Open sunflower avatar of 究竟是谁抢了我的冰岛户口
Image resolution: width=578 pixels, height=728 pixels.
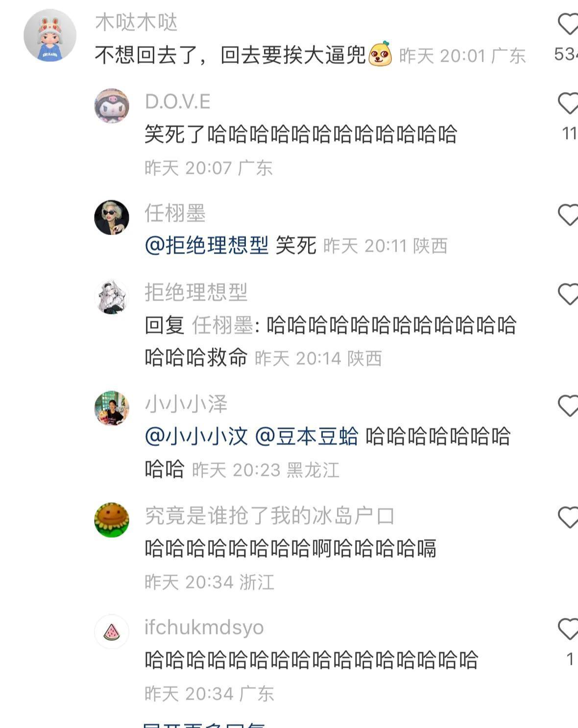coord(112,520)
